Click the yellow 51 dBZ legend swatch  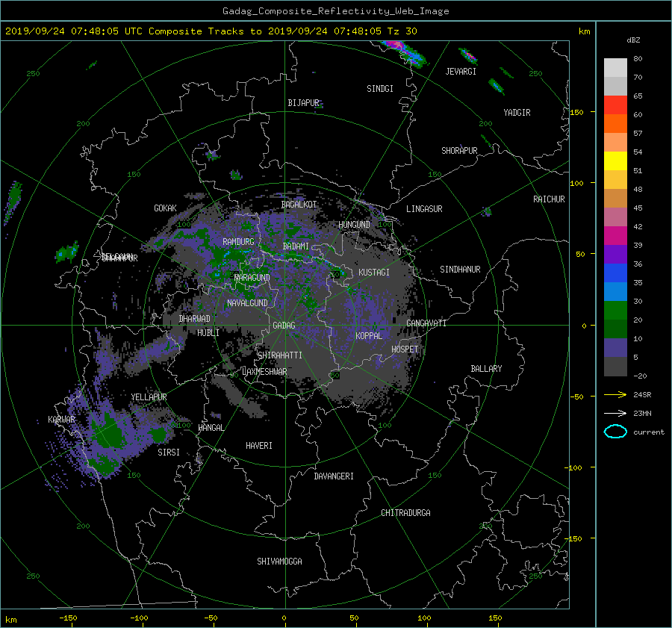click(615, 161)
